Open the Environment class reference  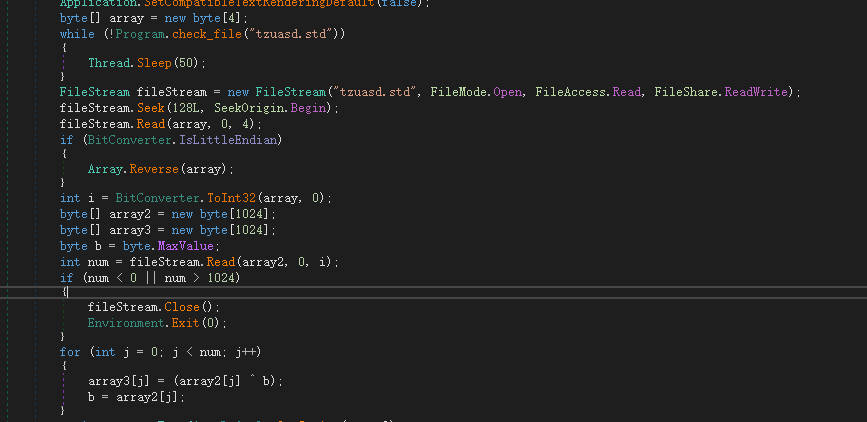125,323
